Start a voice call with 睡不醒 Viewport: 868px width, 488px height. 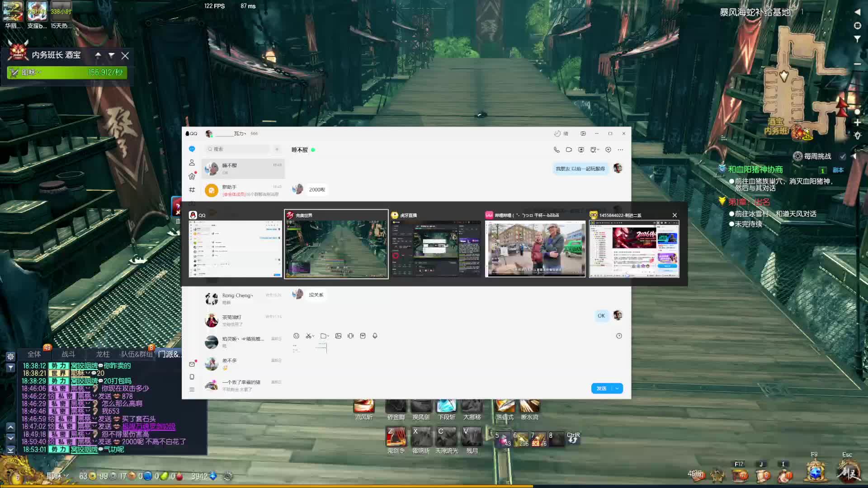click(557, 150)
